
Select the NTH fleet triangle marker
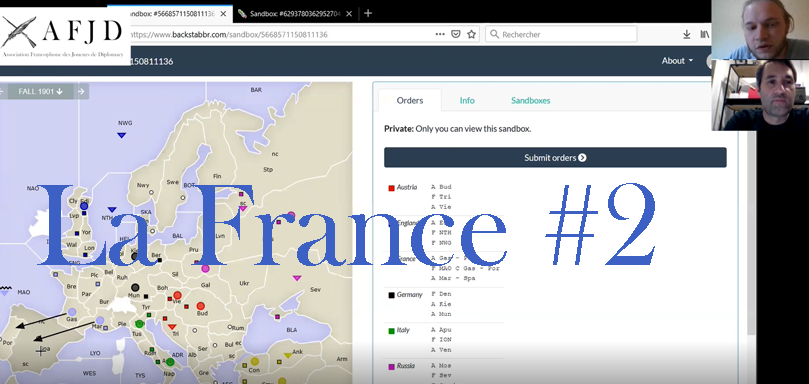[x=112, y=210]
